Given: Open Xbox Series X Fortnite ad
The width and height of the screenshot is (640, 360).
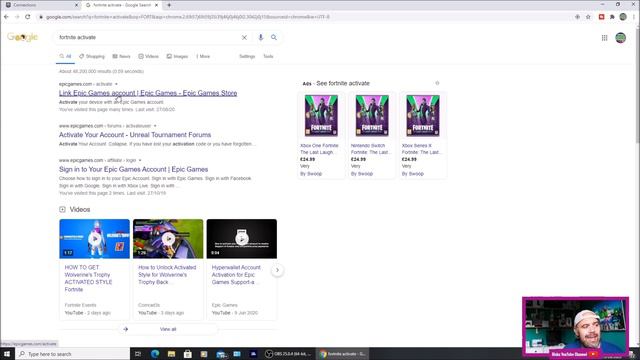Looking at the screenshot, I should [x=421, y=149].
